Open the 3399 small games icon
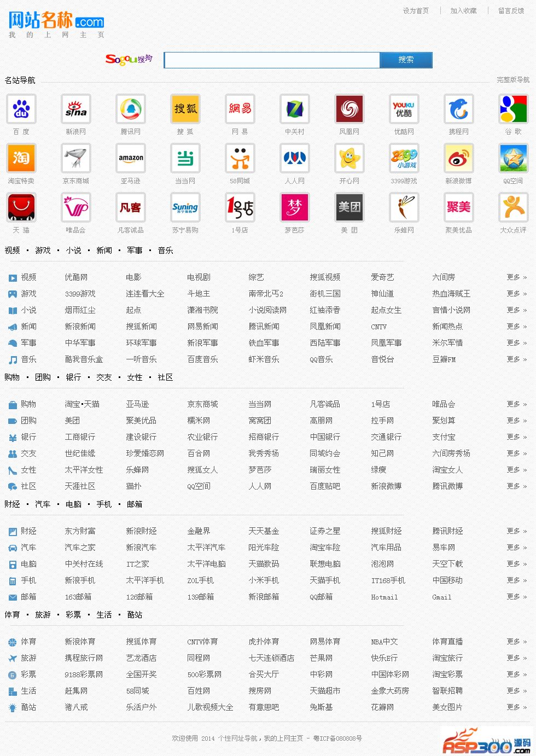 404,158
